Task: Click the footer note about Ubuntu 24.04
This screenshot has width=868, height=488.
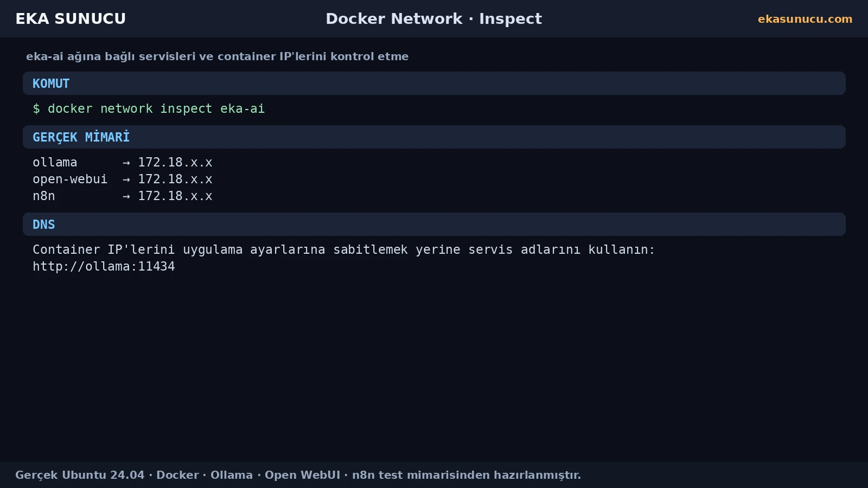Action: pos(298,475)
